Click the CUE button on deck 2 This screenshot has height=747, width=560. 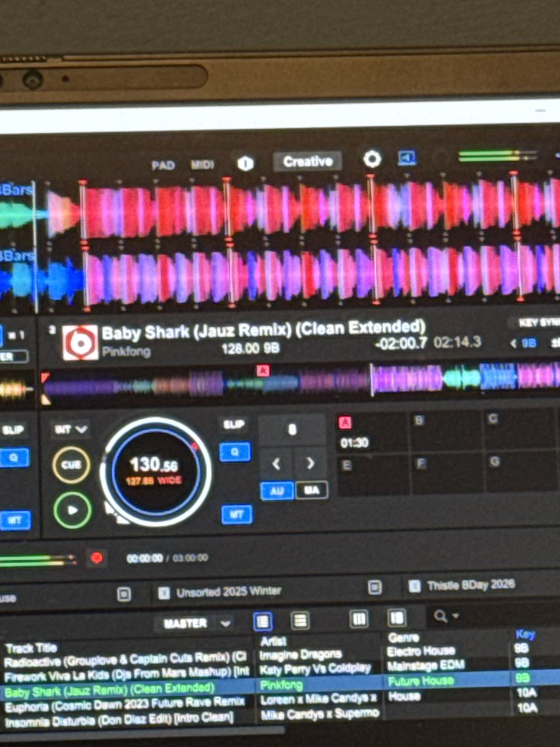coord(71,465)
